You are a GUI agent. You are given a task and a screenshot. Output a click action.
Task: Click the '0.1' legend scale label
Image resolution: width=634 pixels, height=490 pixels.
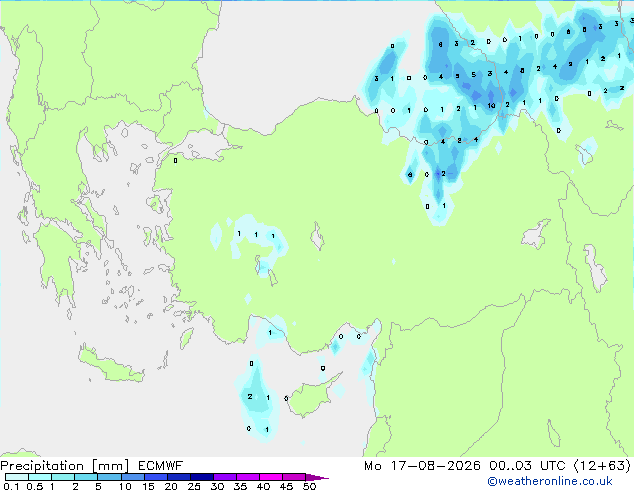pos(11,486)
